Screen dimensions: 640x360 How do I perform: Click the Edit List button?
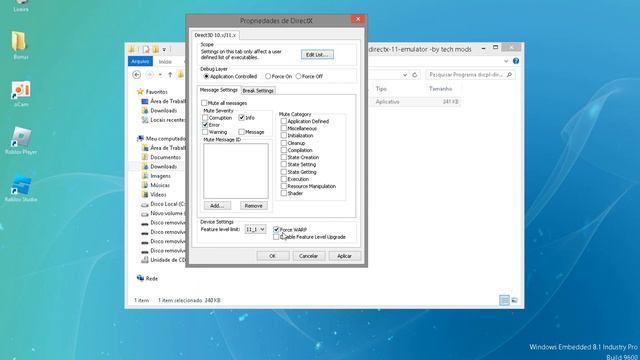317,54
